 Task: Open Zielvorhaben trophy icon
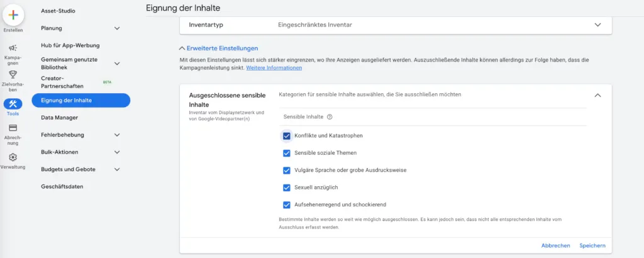coord(13,74)
